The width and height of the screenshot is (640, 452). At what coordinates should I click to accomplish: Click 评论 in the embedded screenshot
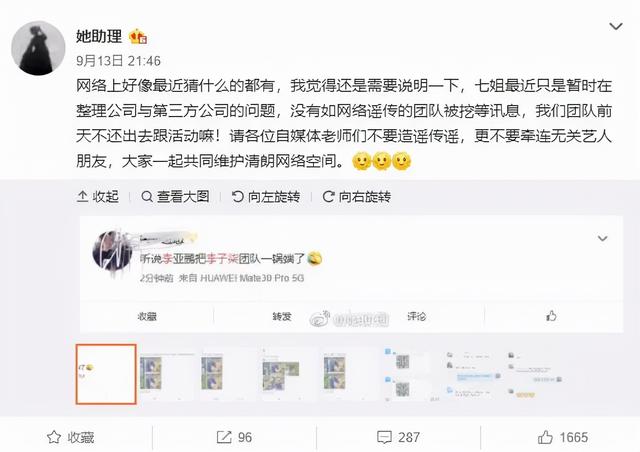[416, 316]
